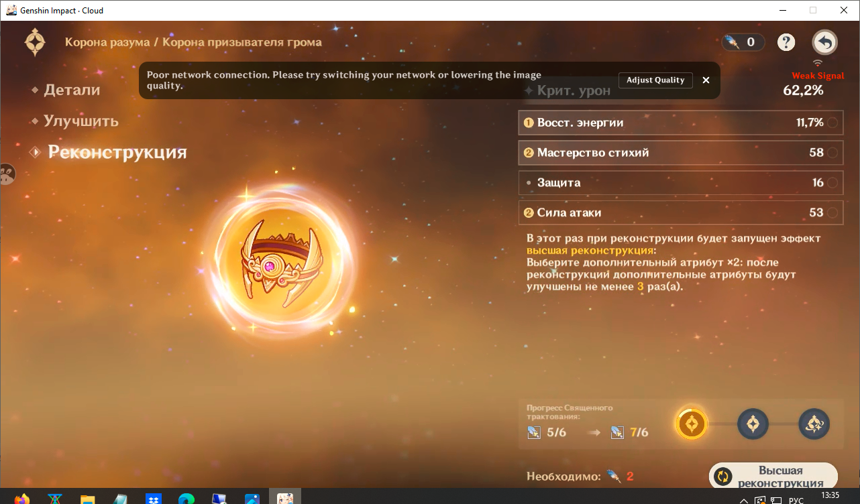Close the poor network connection notice
The image size is (860, 504).
coord(706,80)
